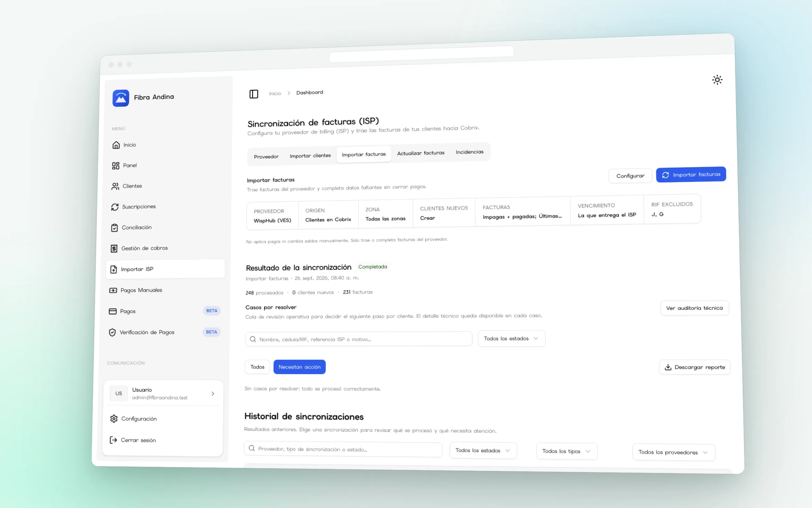
Task: Open Configuración in the user card
Action: coord(139,419)
